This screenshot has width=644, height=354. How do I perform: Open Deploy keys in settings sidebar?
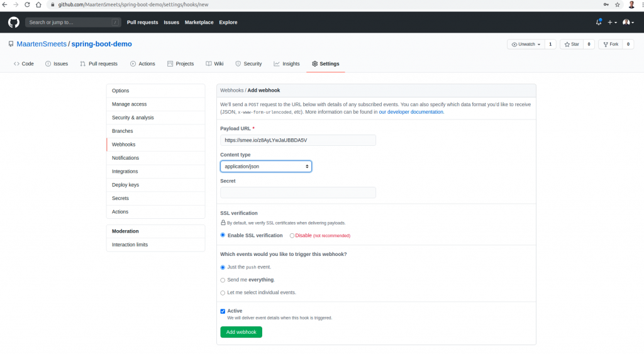tap(125, 185)
